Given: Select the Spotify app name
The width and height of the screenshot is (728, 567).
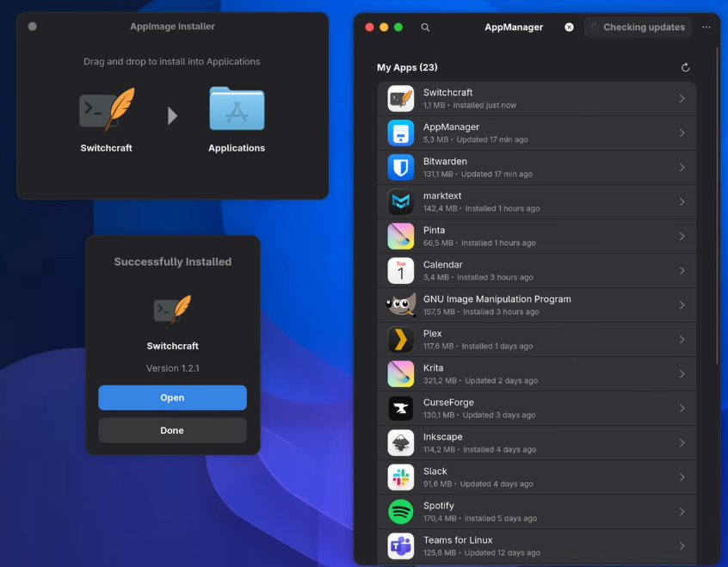Looking at the screenshot, I should click(x=438, y=506).
